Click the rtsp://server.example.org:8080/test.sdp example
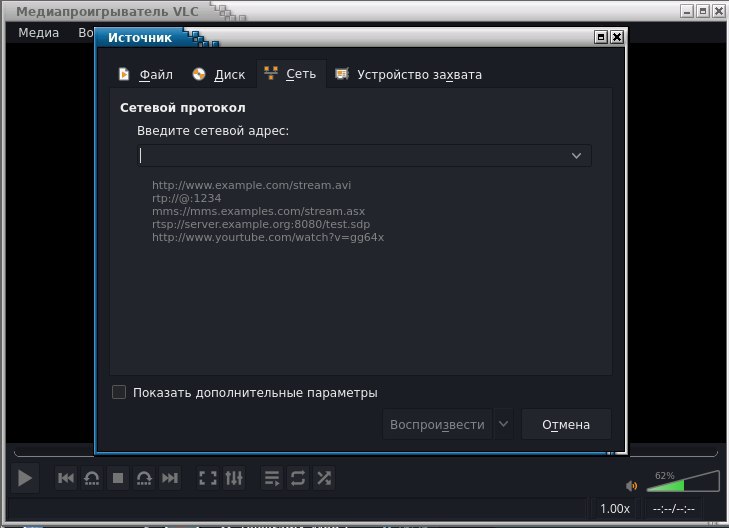The height and width of the screenshot is (528, 729). [x=261, y=224]
